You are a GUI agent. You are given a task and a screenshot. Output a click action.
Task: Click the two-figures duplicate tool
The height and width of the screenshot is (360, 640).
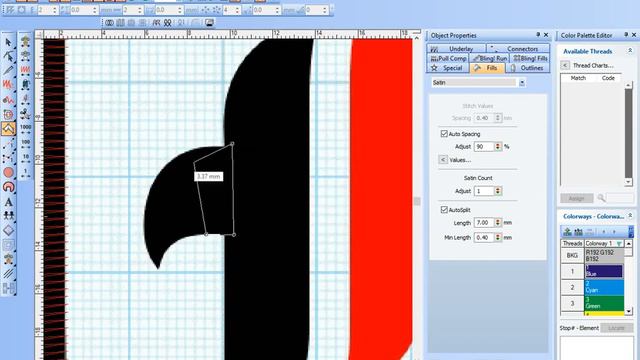[x=8, y=216]
